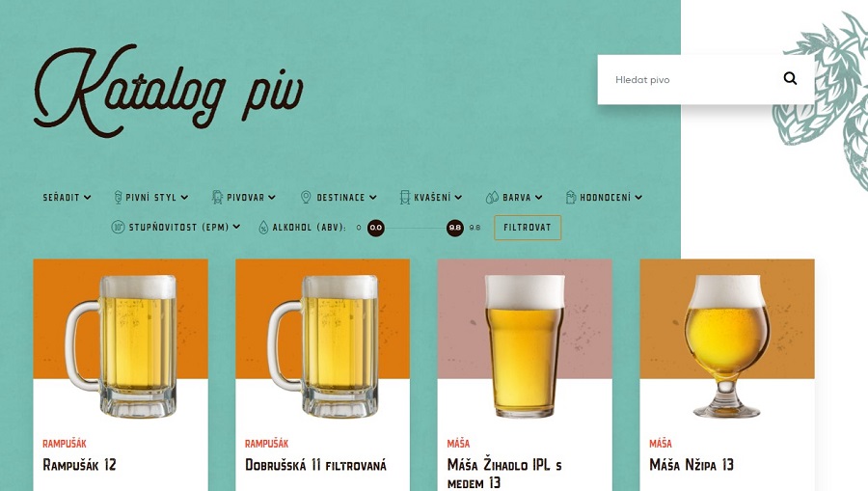This screenshot has width=868, height=491.
Task: Open the Máša Nžipa 13 beer link
Action: [692, 465]
